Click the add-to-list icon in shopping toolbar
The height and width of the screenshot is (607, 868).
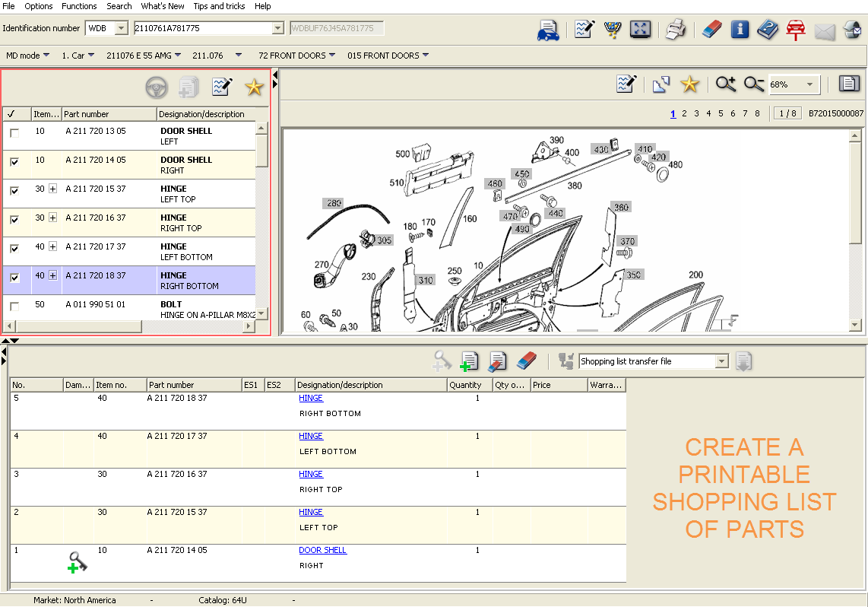(470, 361)
